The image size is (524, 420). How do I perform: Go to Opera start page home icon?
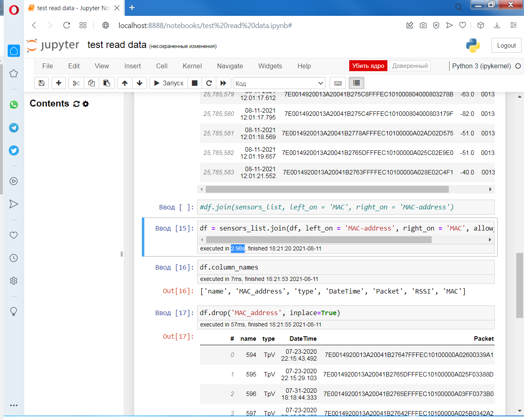pos(14,50)
